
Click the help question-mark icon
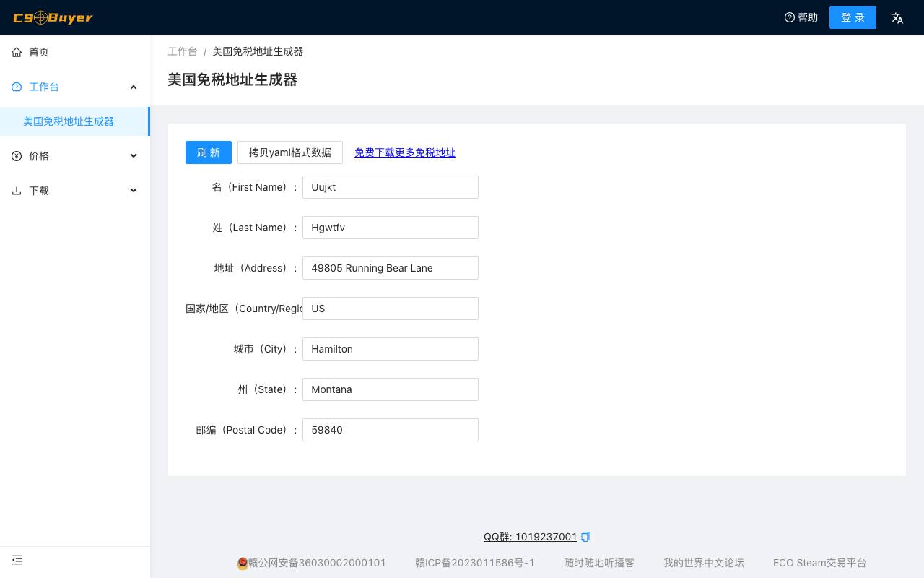click(x=789, y=17)
